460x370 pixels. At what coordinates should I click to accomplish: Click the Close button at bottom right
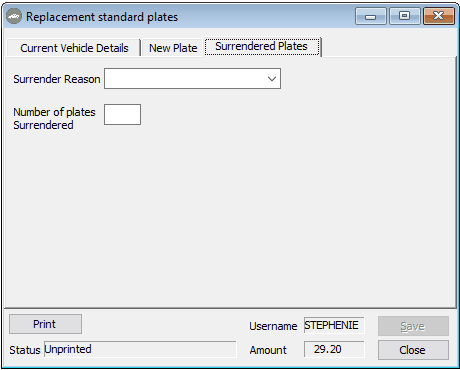(x=413, y=350)
